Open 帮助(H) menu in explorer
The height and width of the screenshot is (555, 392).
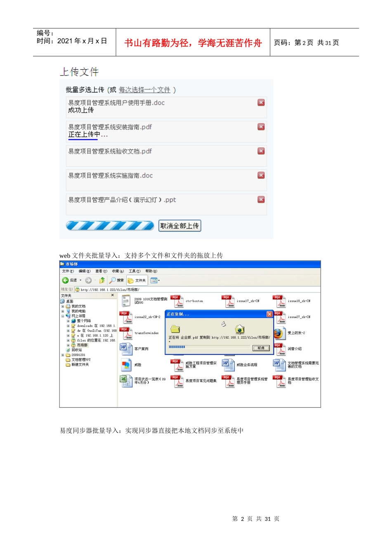tap(151, 271)
